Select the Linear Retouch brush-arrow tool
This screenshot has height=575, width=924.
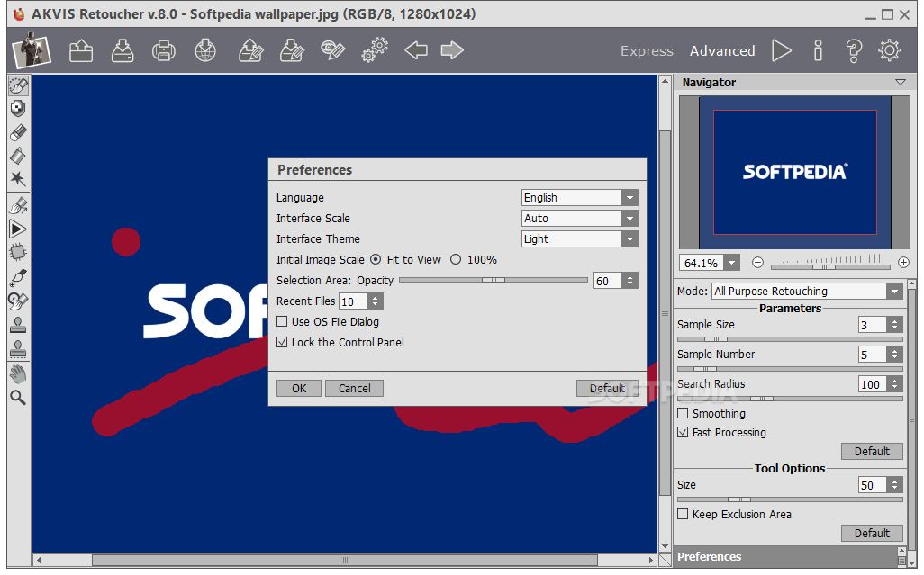[18, 205]
